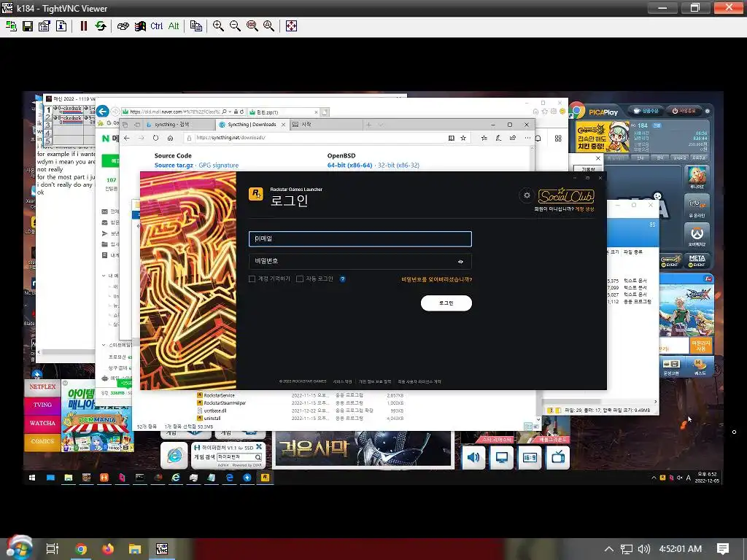
Task: Refresh the Edge page
Action: [x=155, y=138]
